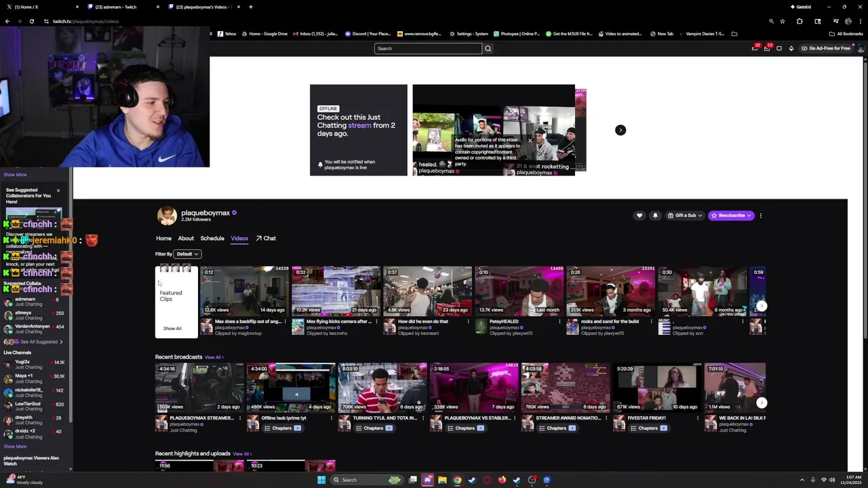Open the Gemini button in Chrome

(801, 7)
